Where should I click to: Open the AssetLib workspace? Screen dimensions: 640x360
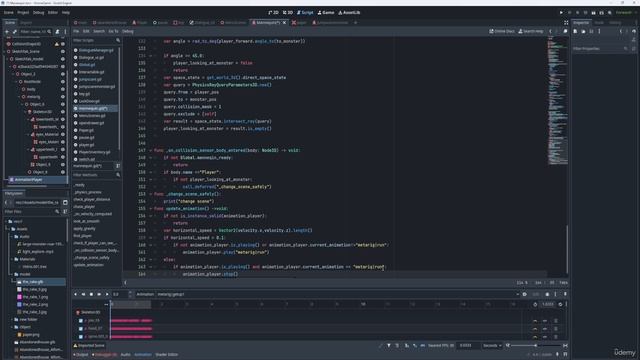point(349,13)
